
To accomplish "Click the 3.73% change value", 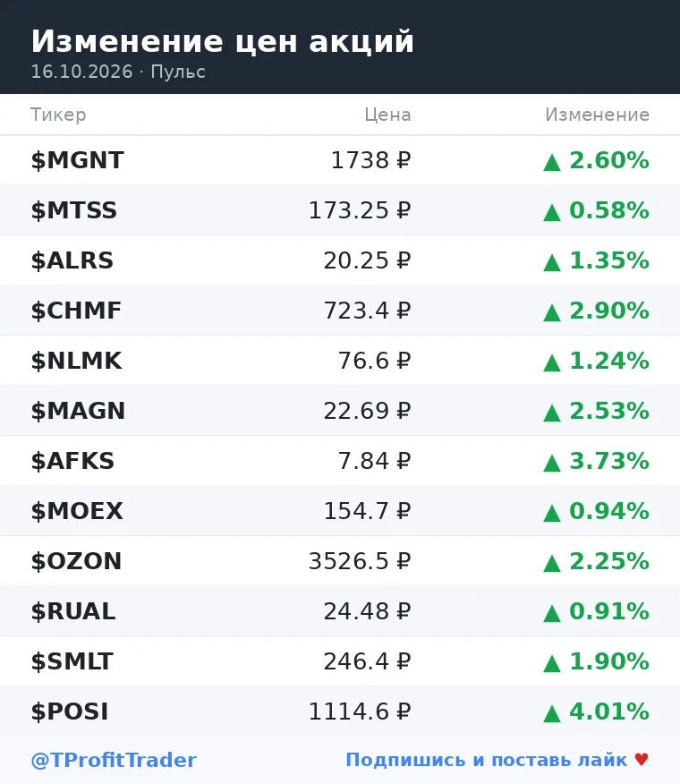I will click(609, 461).
